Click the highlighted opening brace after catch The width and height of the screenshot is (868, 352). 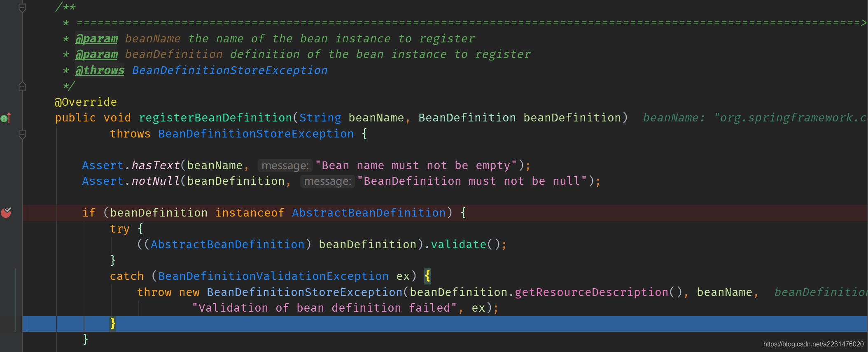tap(428, 276)
